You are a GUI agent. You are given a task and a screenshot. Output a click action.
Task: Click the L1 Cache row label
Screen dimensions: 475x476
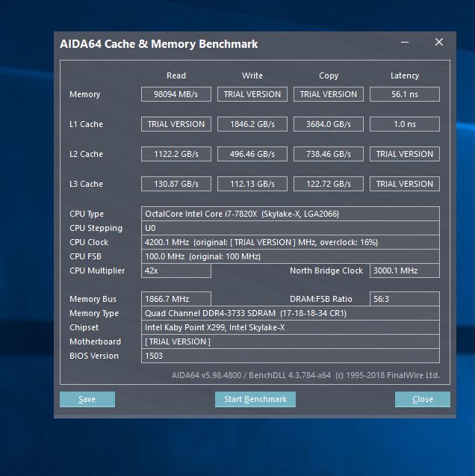86,124
